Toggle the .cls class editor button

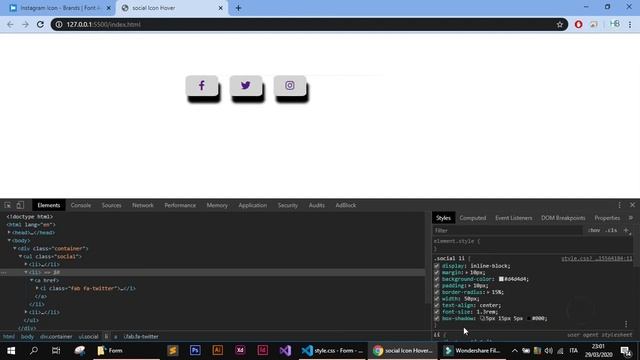[x=611, y=231]
